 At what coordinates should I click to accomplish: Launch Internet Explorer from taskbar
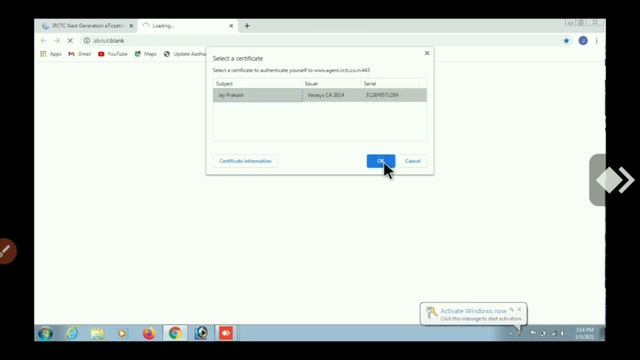click(72, 333)
